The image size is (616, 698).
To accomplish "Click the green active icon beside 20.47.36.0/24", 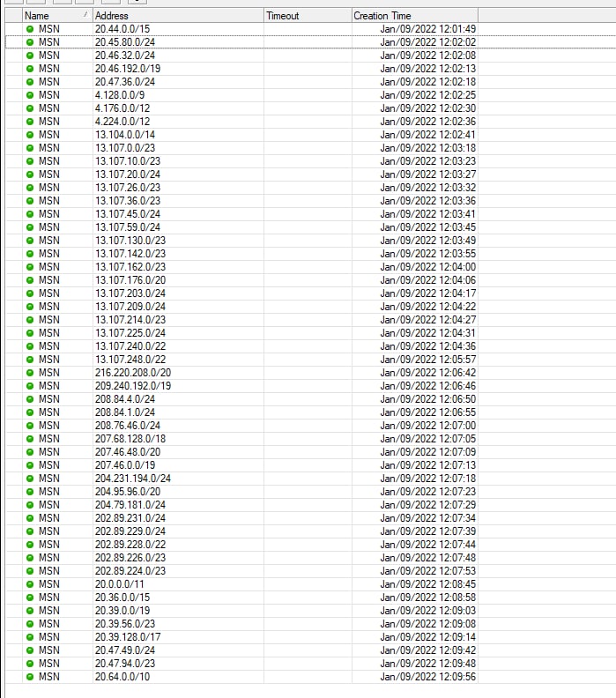I will point(30,82).
